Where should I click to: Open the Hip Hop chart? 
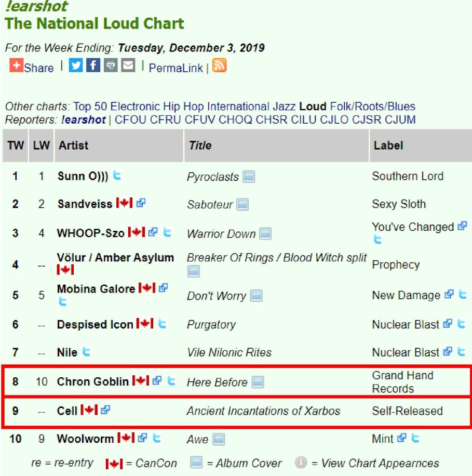point(184,107)
